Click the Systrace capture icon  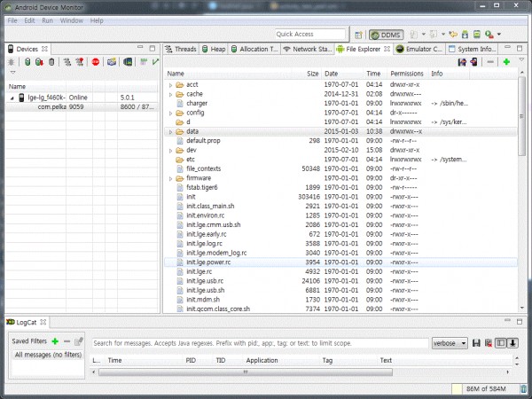coord(144,62)
